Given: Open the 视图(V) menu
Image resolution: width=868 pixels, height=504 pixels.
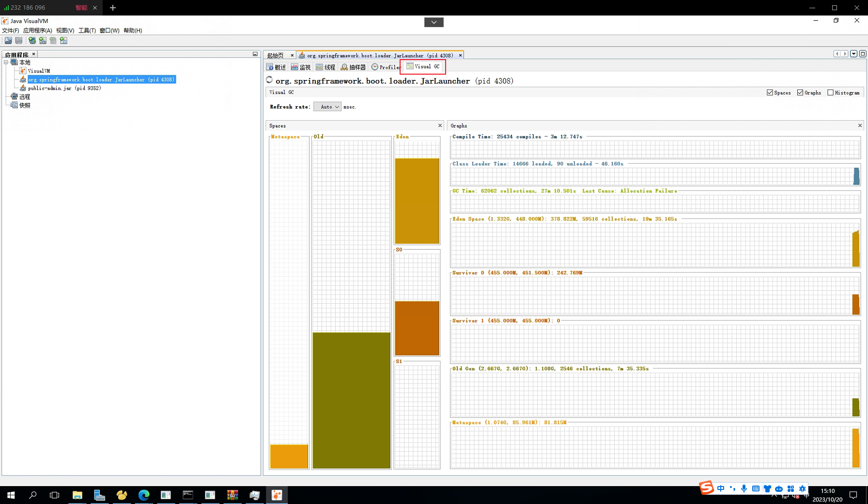Looking at the screenshot, I should pos(65,31).
